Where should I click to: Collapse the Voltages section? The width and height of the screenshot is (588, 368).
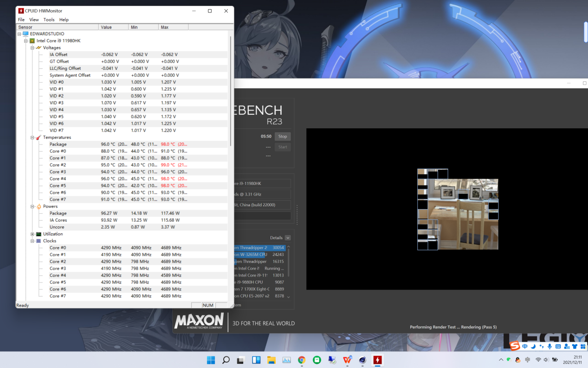pyautogui.click(x=32, y=48)
